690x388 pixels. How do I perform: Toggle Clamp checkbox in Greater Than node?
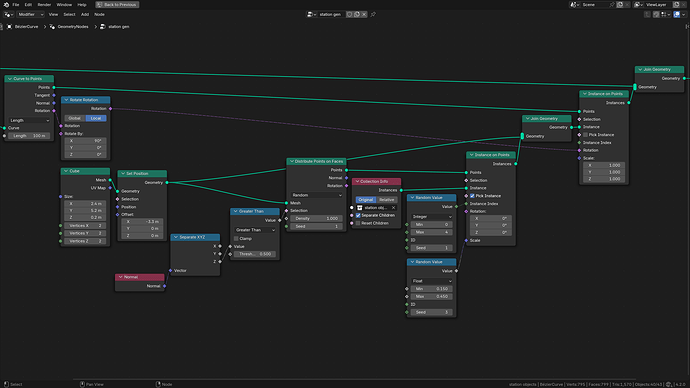coord(236,238)
